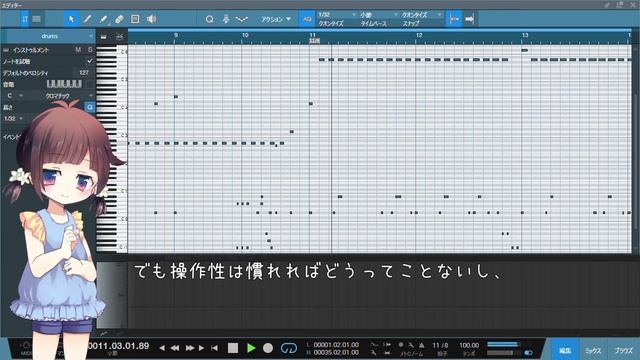
Task: Click the step record icon in toolbar
Action: (226, 19)
